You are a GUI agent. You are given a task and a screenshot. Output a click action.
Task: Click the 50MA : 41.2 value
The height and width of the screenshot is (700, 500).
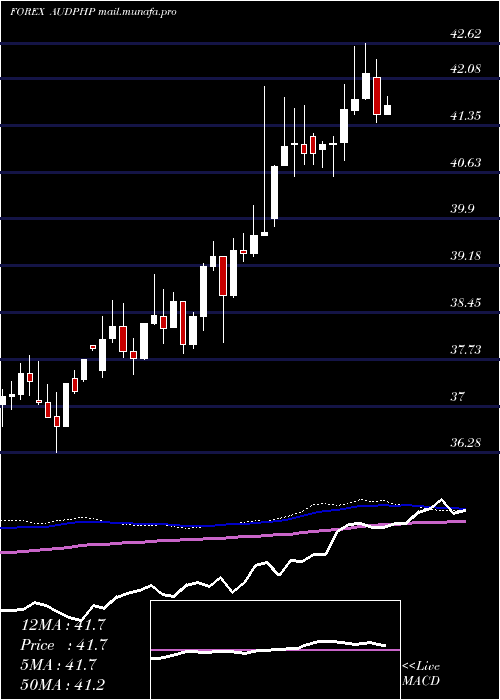(64, 684)
